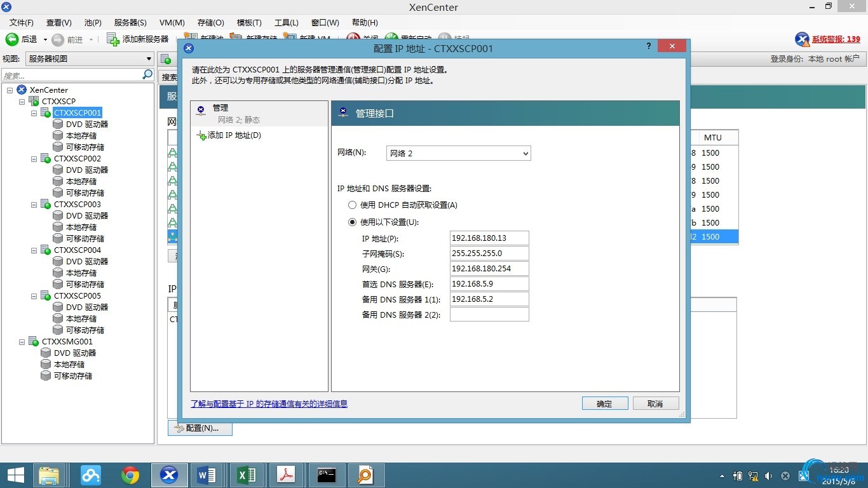Open link about IP-based storage configuration
This screenshot has width=868, height=488.
tap(269, 403)
